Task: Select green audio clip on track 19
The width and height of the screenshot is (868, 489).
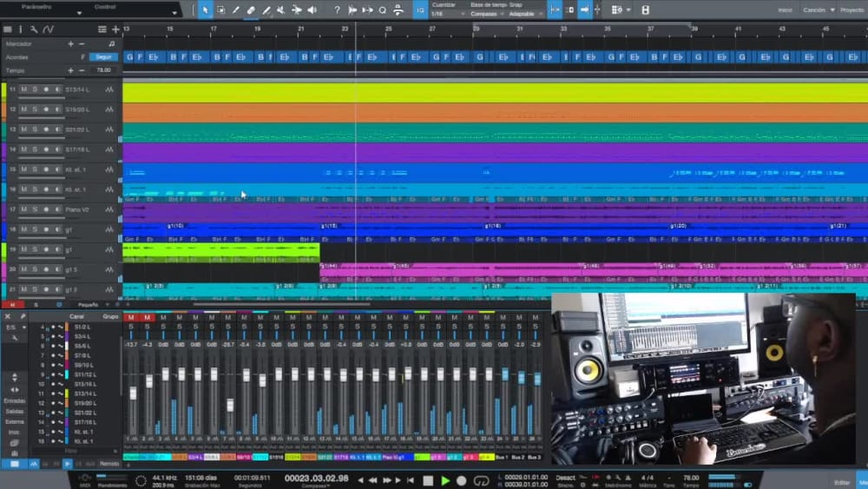Action: (x=221, y=253)
